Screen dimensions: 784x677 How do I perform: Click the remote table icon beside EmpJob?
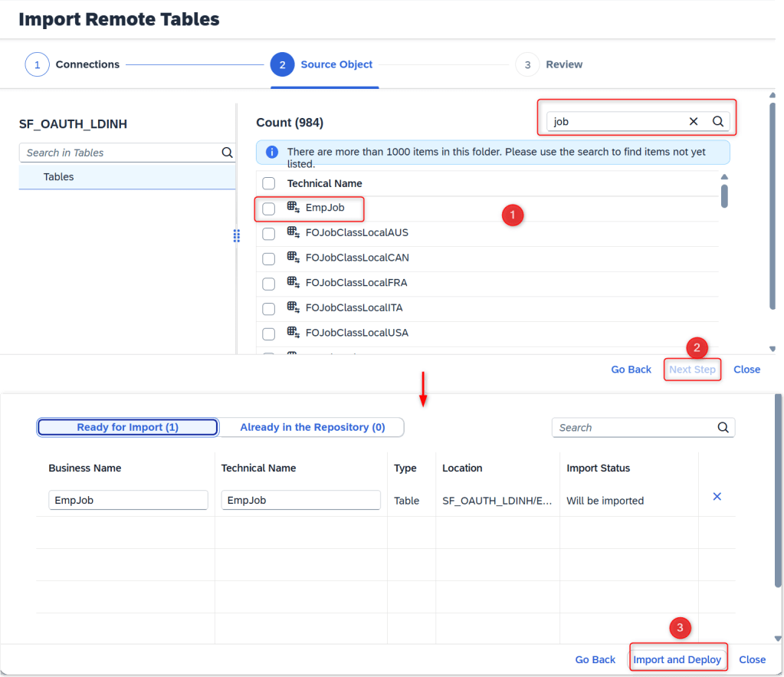point(294,207)
